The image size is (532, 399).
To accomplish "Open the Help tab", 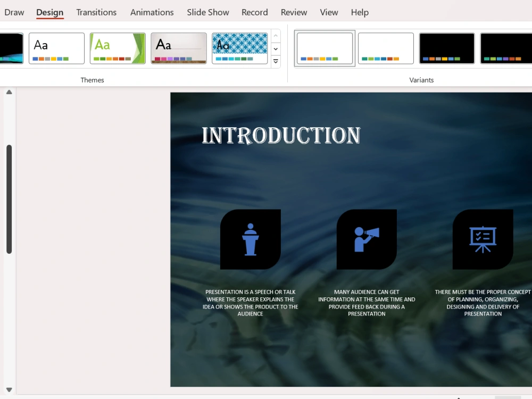I will point(360,12).
